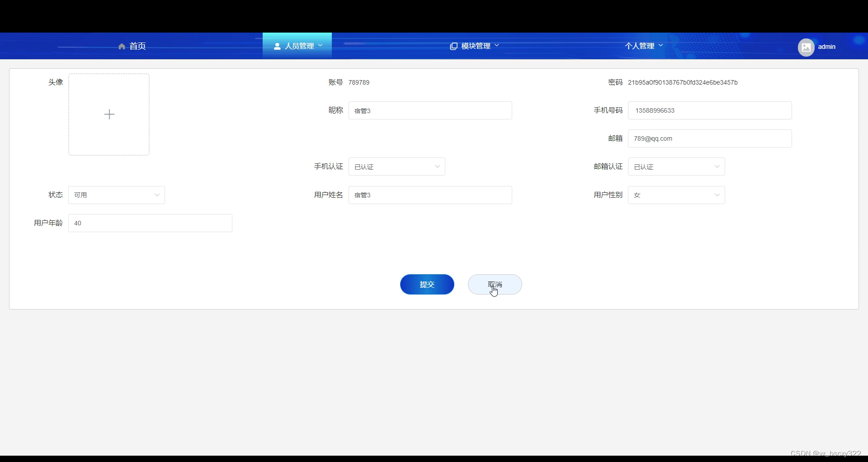Expand chevron next to 模块管理
This screenshot has height=462, width=868.
tap(497, 45)
